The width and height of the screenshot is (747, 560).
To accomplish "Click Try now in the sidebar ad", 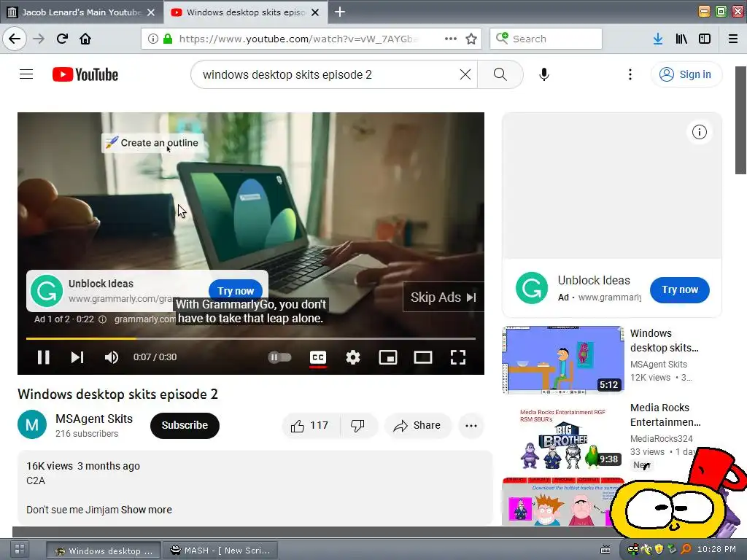I will 680,289.
